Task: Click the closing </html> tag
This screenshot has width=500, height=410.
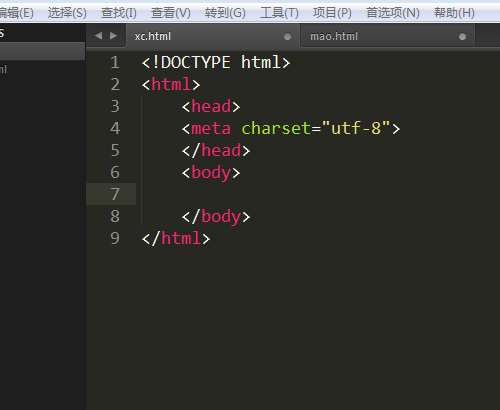Action: coord(176,238)
